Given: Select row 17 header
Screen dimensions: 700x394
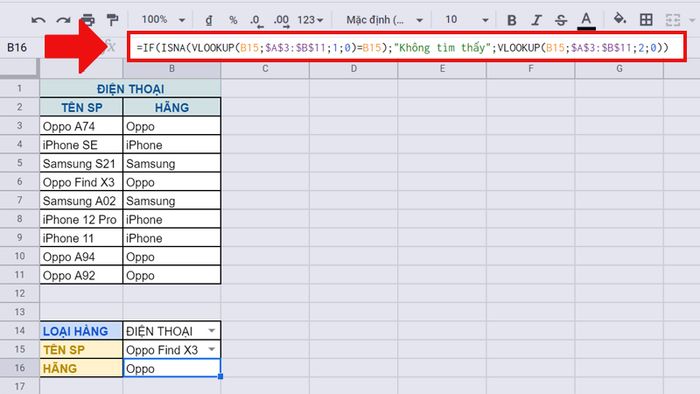Looking at the screenshot, I should coord(20,386).
